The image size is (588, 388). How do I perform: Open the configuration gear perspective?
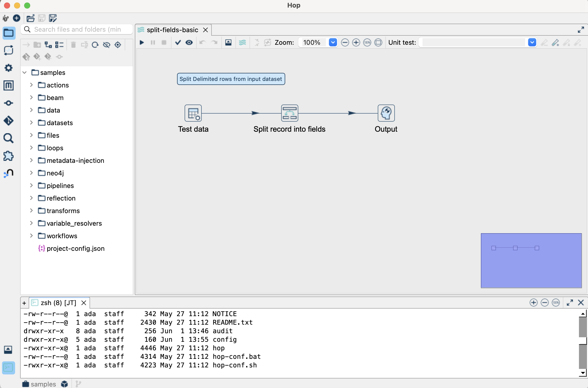[x=9, y=68]
